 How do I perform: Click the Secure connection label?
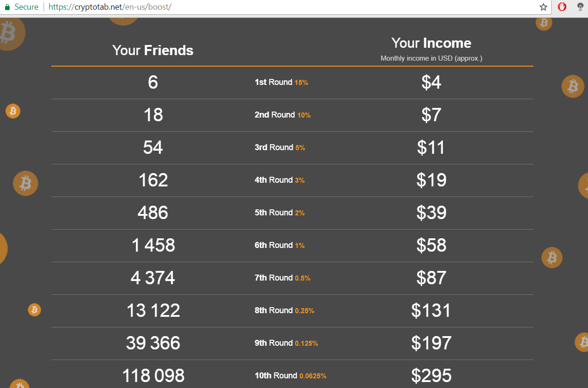tap(26, 7)
